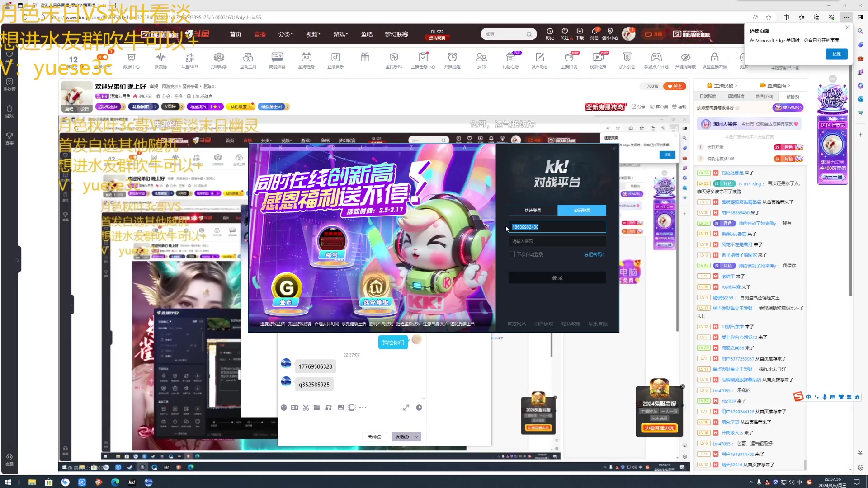Open the 正版音乐 music icon
Image resolution: width=868 pixels, height=488 pixels.
coord(335,61)
